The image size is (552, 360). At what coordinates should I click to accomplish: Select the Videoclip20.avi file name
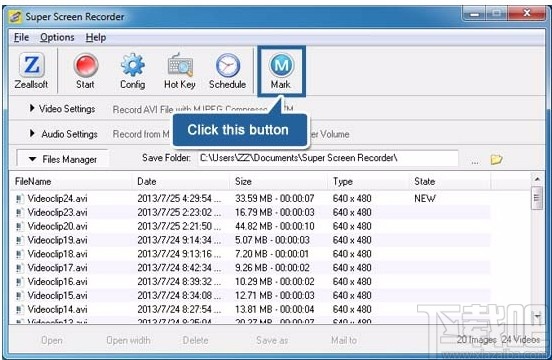point(57,226)
